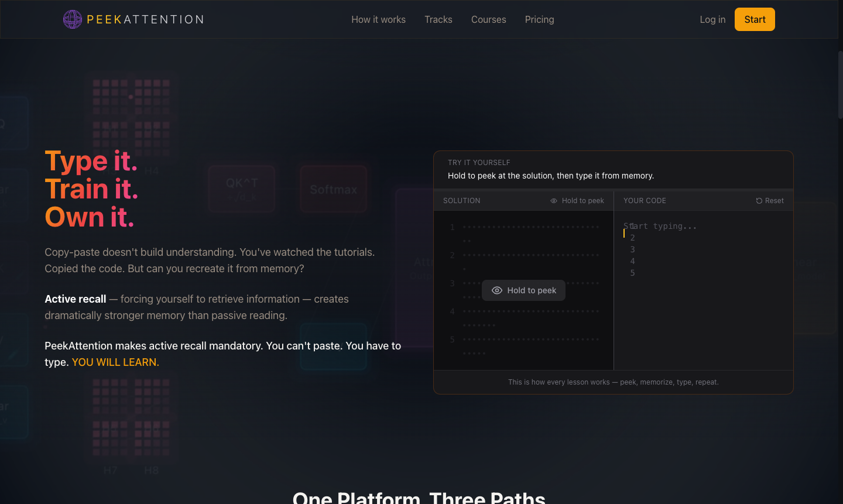Click the circular arrow Reset icon

tap(759, 201)
